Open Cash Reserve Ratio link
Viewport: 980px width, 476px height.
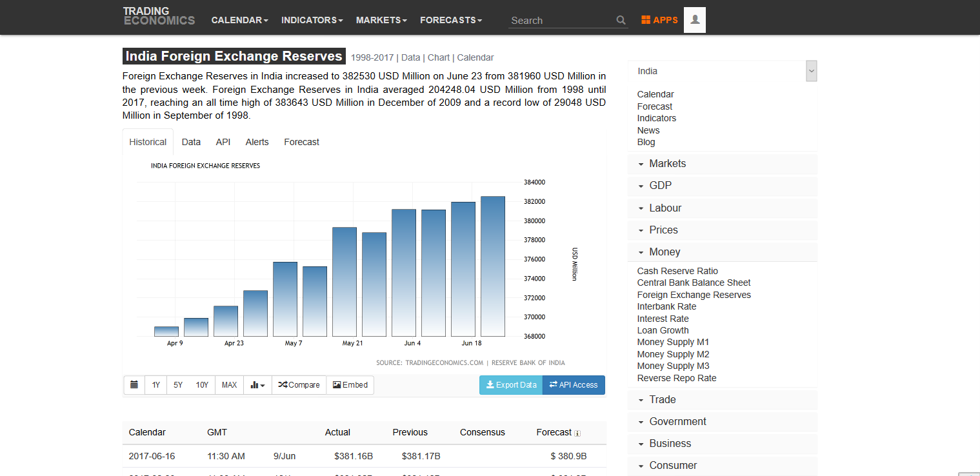(x=677, y=271)
